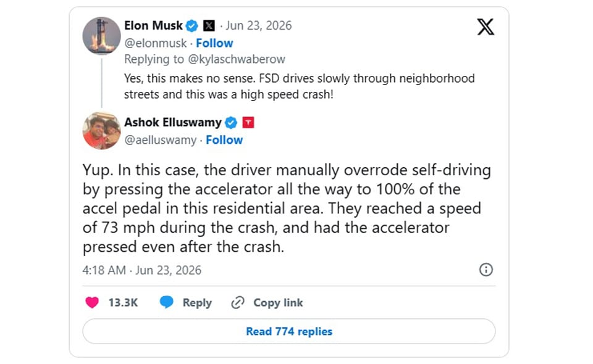Click Ashok Elluswamy's blue verified badge
This screenshot has height=364, width=593.
[x=230, y=123]
